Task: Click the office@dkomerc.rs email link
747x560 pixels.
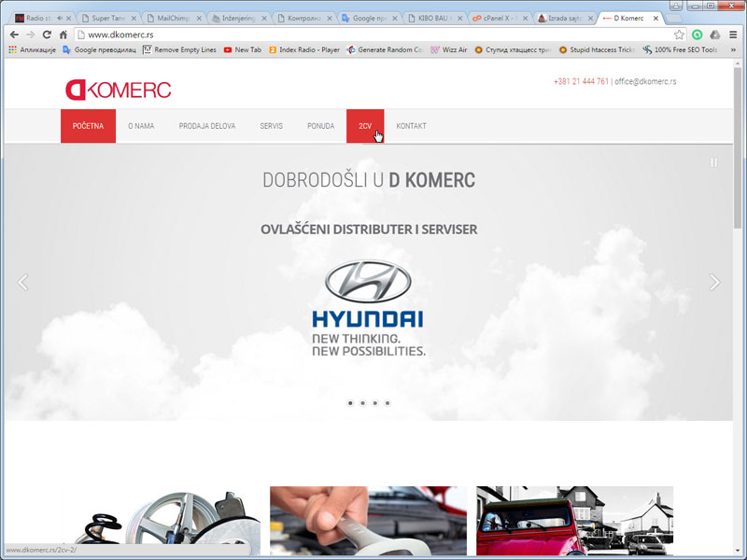Action: [x=645, y=81]
